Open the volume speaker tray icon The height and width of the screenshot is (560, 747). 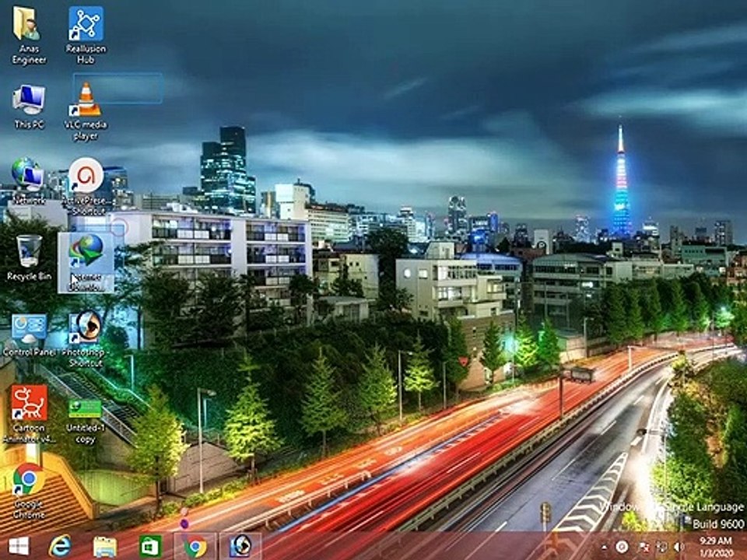coord(679,547)
